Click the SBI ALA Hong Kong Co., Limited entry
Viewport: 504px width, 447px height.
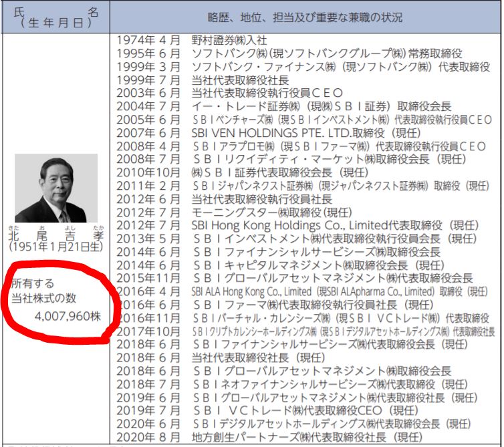coord(340,292)
